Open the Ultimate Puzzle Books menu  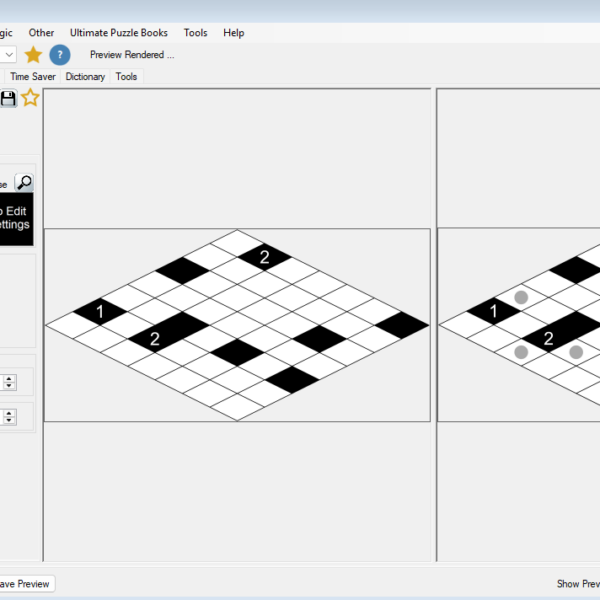(119, 33)
